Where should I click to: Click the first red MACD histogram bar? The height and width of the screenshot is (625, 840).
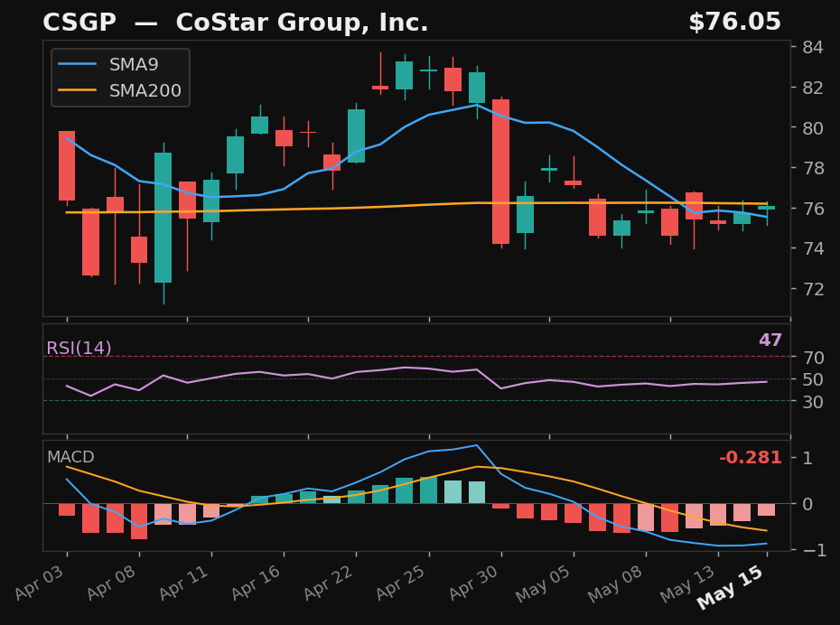click(67, 509)
